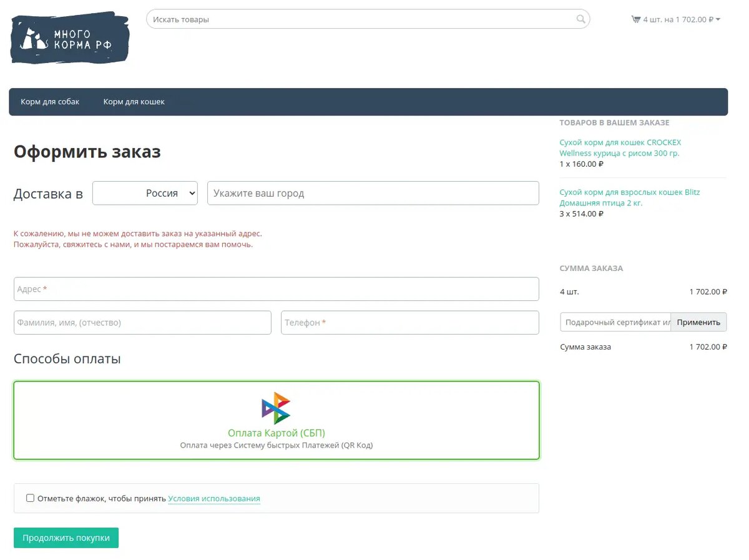Check the terms acceptance checkbox

[30, 498]
